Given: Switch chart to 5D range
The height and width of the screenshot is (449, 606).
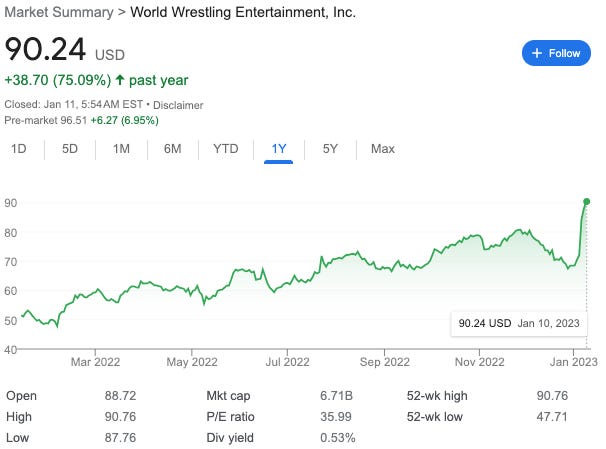Looking at the screenshot, I should [70, 149].
